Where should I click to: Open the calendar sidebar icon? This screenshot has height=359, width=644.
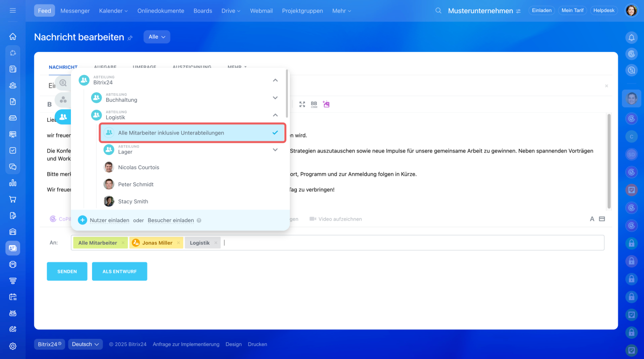pos(13,297)
